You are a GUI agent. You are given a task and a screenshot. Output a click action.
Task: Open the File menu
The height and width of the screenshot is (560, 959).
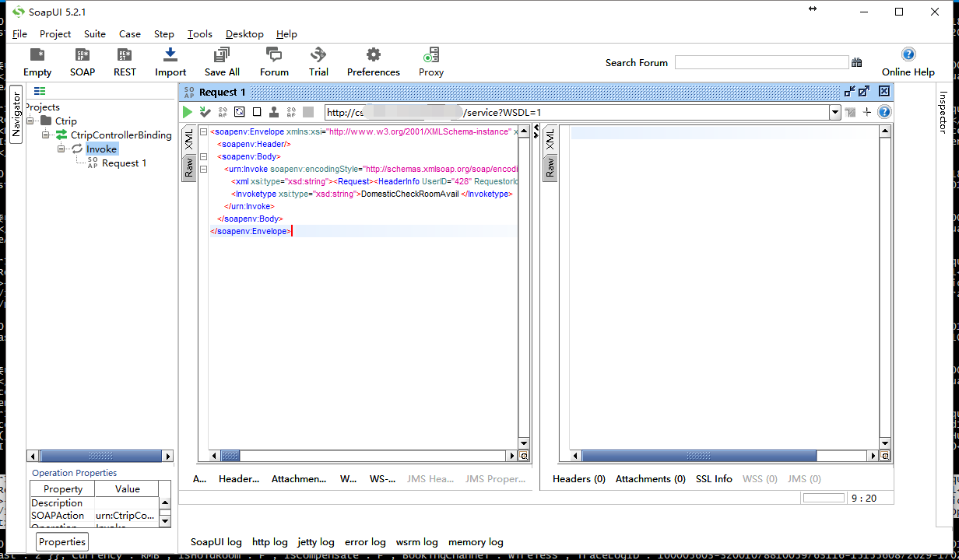(20, 33)
